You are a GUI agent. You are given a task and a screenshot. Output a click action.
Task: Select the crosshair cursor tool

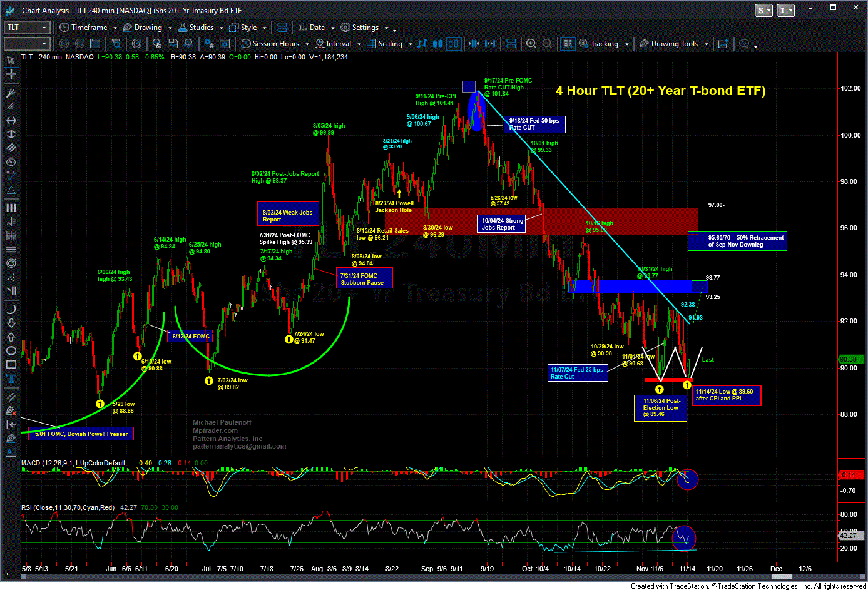pyautogui.click(x=11, y=74)
